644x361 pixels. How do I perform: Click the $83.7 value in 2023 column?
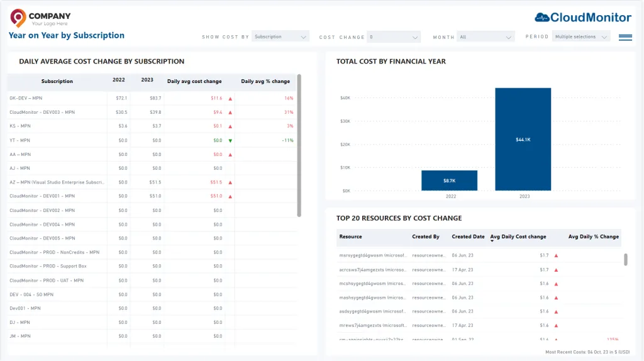click(x=155, y=98)
